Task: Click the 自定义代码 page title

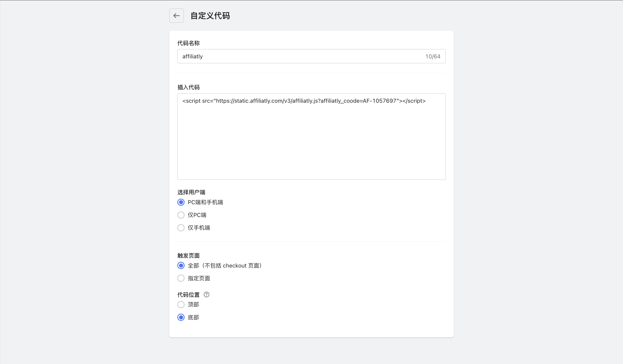Action: click(210, 16)
